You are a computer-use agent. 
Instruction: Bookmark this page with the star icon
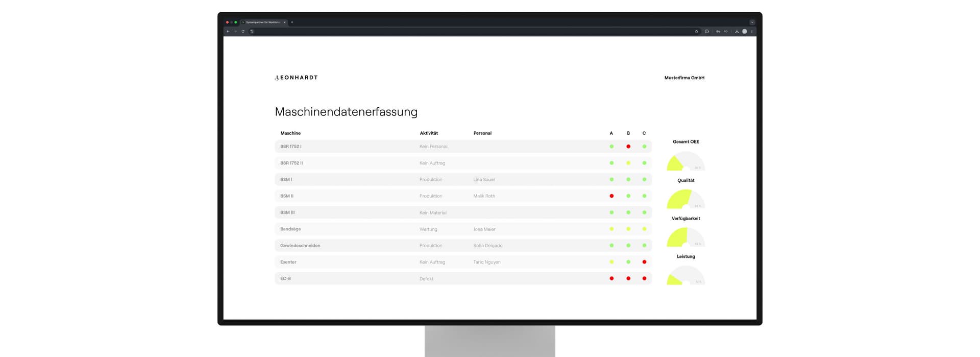(x=696, y=32)
